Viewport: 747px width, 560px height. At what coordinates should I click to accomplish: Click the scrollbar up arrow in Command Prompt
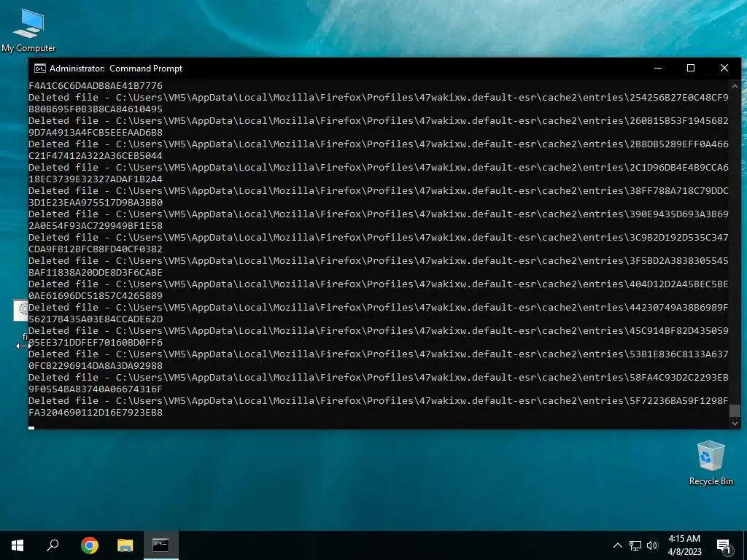(x=735, y=86)
